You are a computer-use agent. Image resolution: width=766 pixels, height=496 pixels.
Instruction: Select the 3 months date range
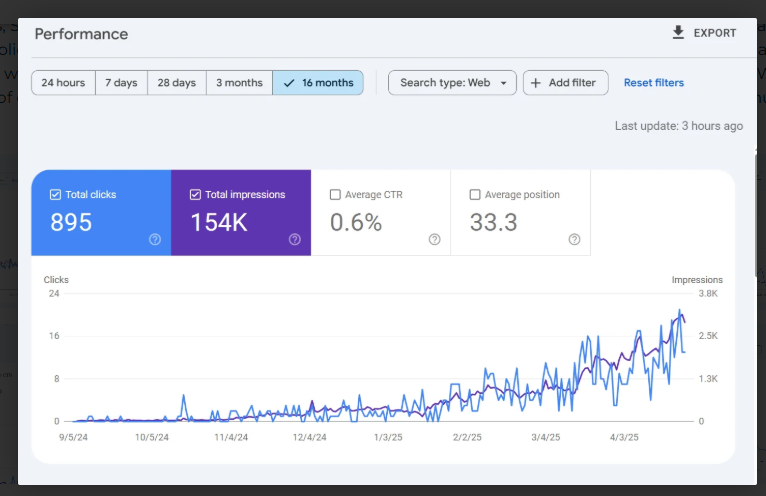click(x=239, y=83)
